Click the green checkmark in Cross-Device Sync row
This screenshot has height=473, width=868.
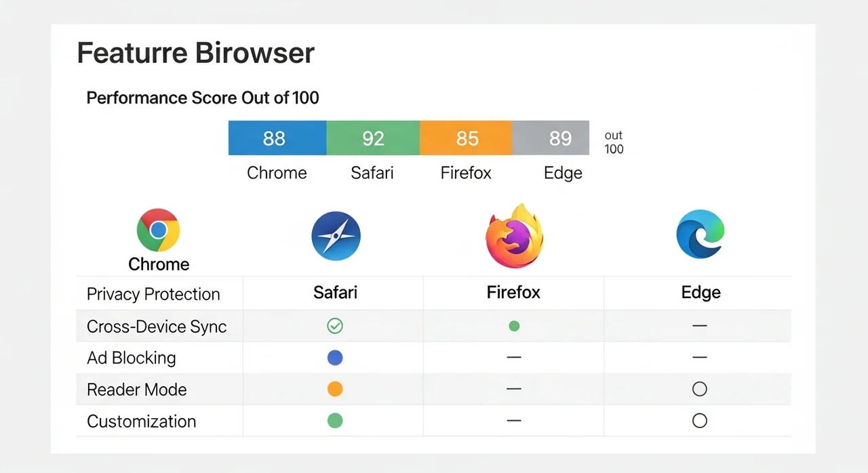point(335,326)
